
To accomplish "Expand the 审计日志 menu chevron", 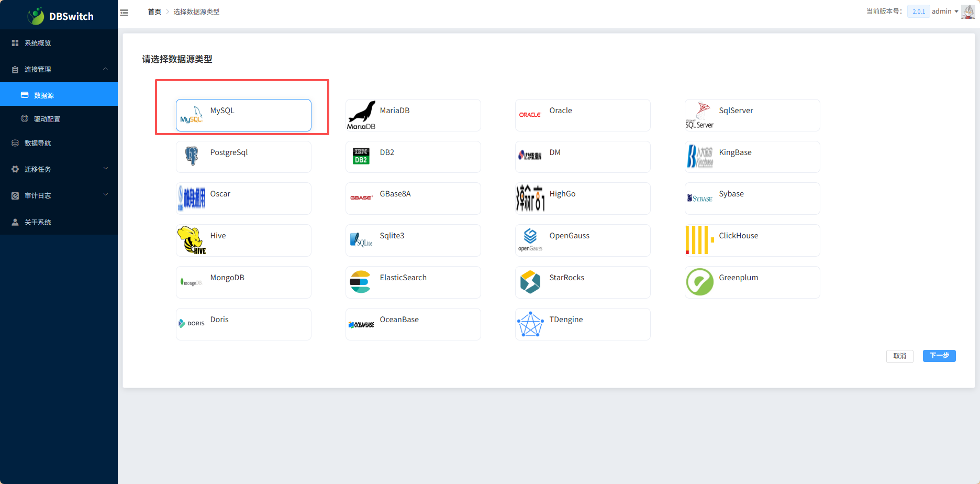I will click(105, 194).
